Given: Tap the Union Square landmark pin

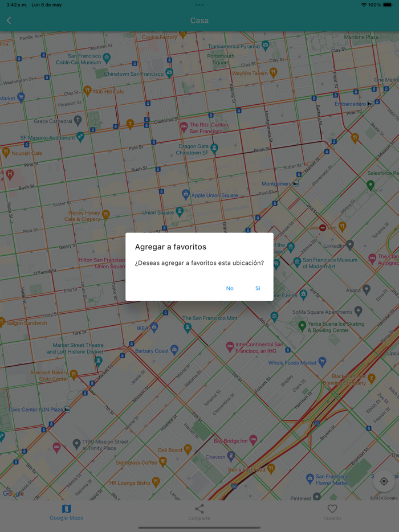Looking at the screenshot, I should 180,212.
